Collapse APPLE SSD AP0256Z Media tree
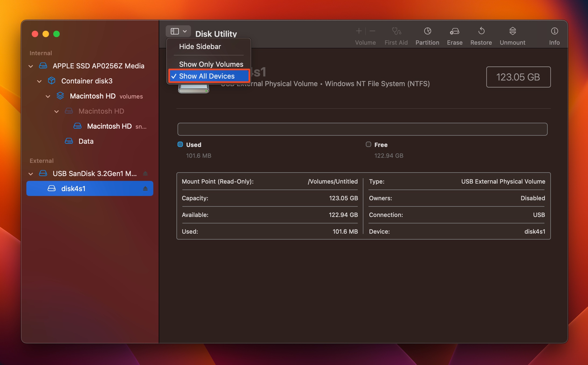The width and height of the screenshot is (588, 365). pos(31,66)
